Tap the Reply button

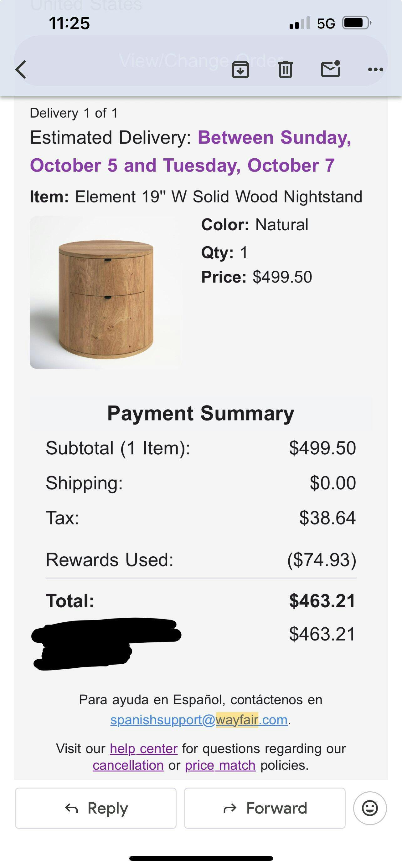(96, 808)
